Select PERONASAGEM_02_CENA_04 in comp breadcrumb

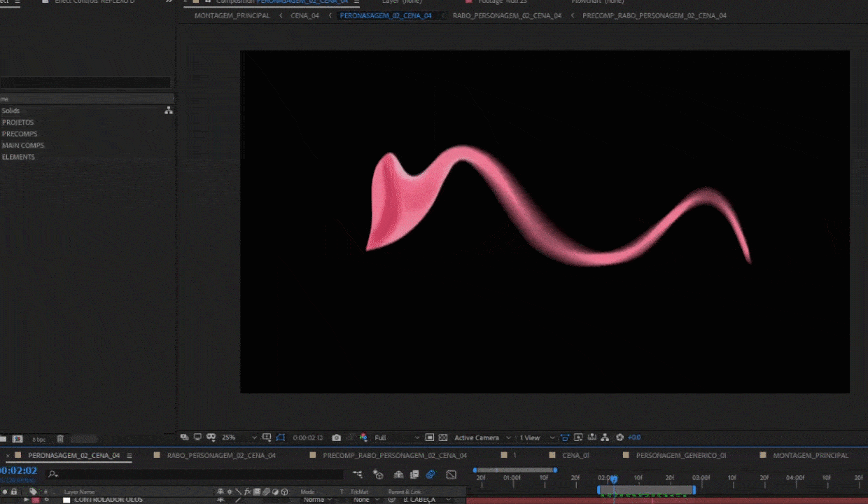pos(386,15)
